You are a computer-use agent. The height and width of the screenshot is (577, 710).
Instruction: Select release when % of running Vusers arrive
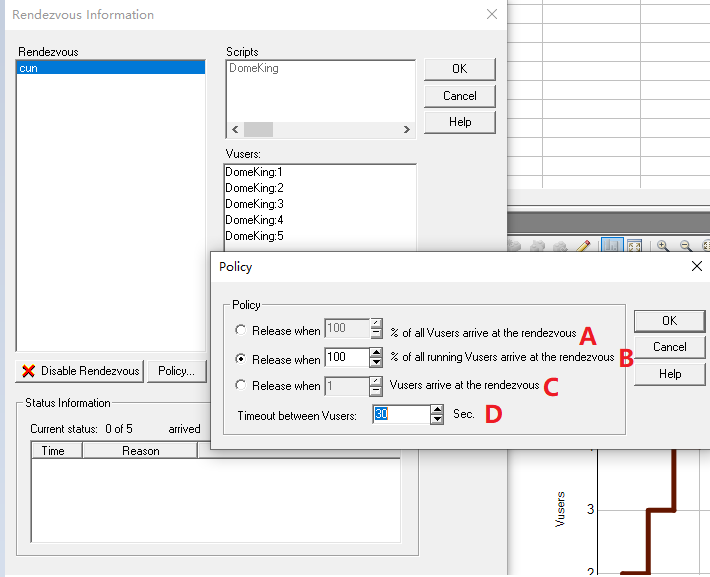240,359
